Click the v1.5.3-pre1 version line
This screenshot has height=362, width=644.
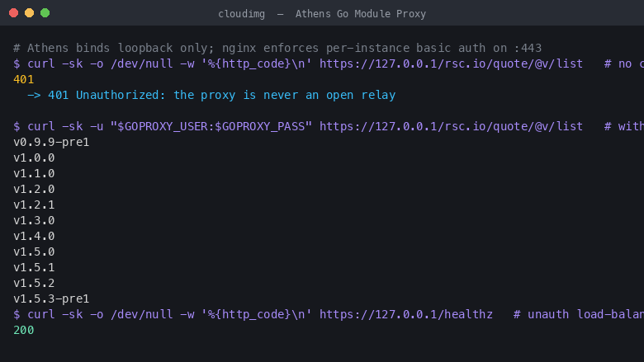(x=51, y=299)
